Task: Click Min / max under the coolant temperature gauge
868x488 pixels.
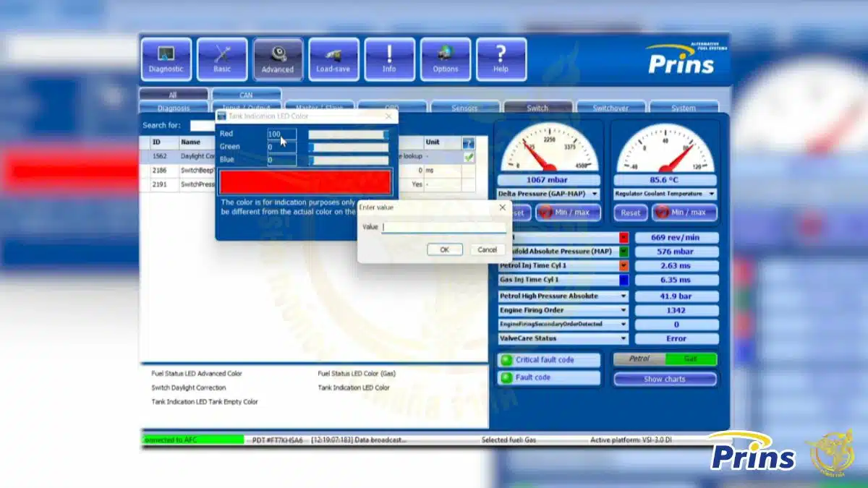Action: tap(684, 213)
